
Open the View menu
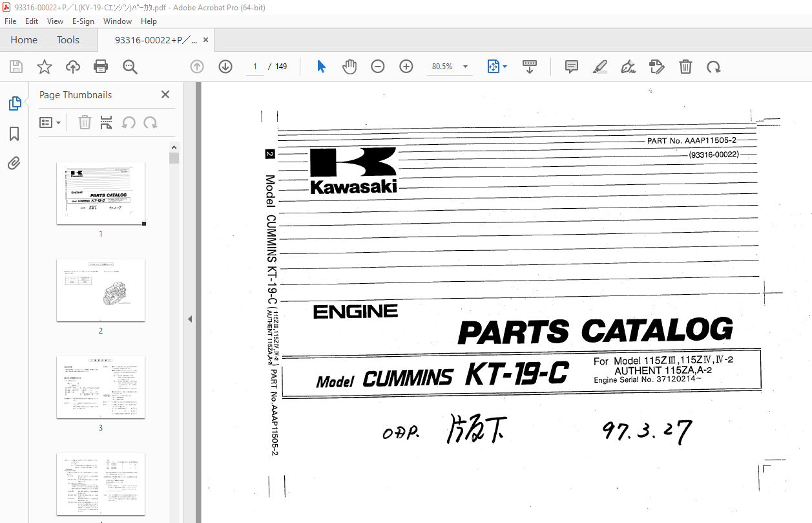click(55, 21)
